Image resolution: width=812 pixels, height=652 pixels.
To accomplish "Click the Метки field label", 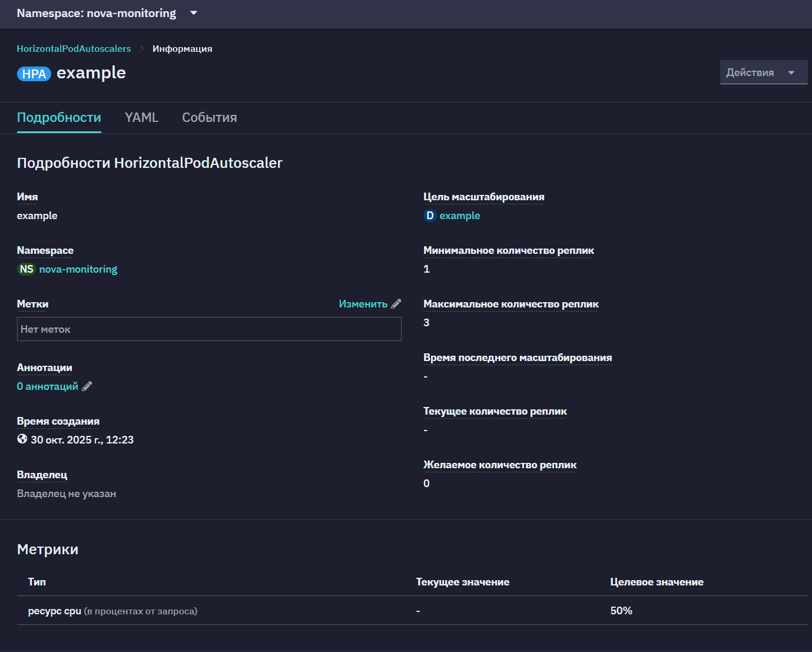I will point(33,304).
